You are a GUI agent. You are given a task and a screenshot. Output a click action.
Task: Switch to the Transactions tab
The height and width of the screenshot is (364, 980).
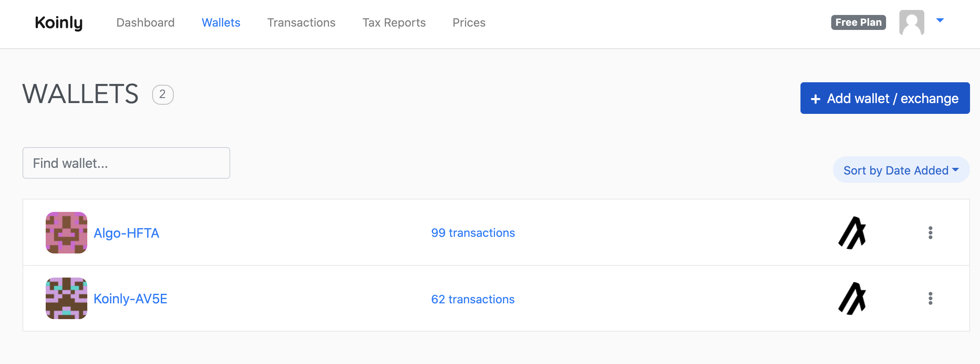pos(301,22)
